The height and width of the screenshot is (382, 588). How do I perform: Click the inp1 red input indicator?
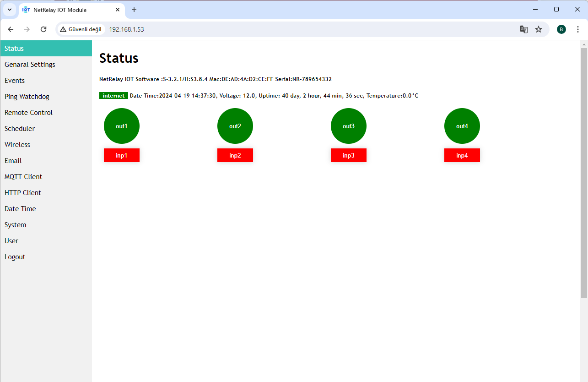[x=122, y=155]
